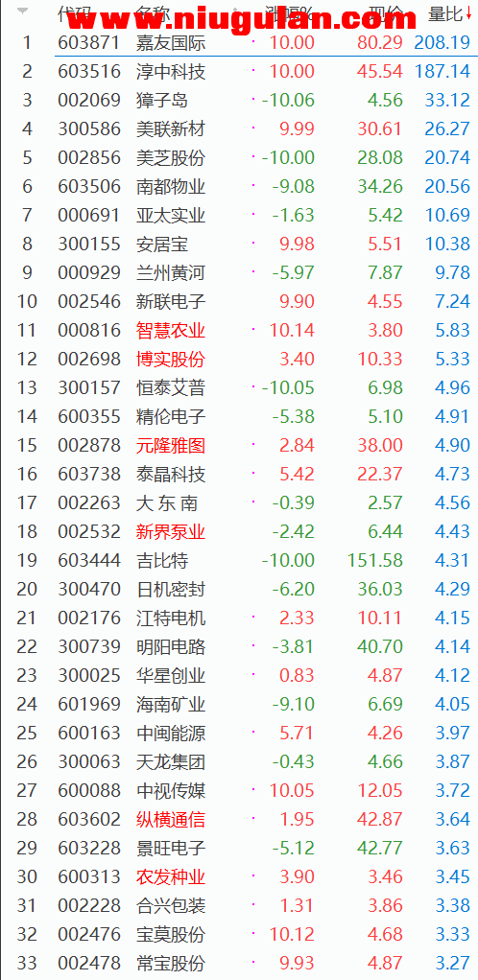Viewport: 478px width, 980px height.
Task: Click 宝莫股份 change value 10.12
Action: coord(292,934)
